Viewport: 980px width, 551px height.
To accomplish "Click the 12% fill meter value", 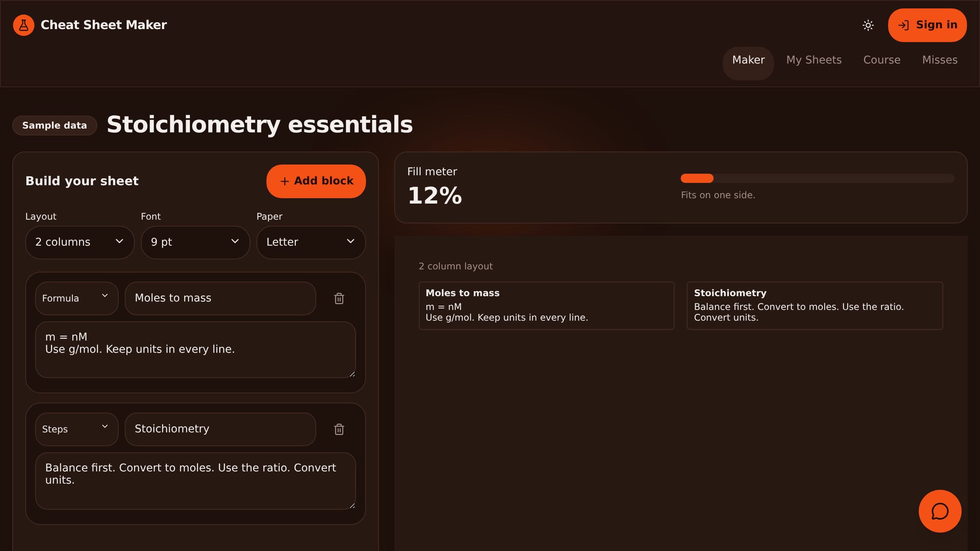I will 435,196.
